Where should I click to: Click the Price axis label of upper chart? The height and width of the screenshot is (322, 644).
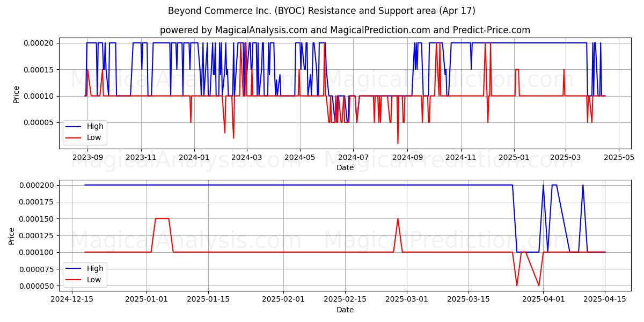point(16,94)
